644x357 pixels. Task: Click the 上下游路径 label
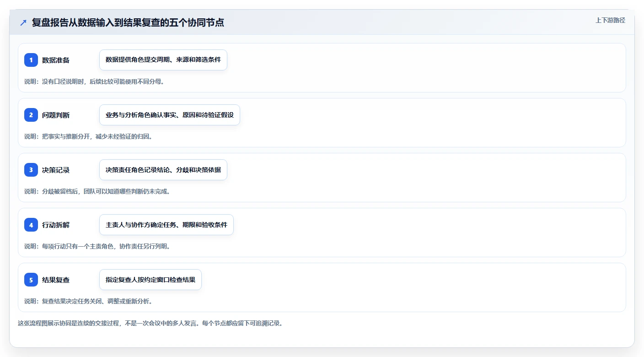click(x=610, y=20)
